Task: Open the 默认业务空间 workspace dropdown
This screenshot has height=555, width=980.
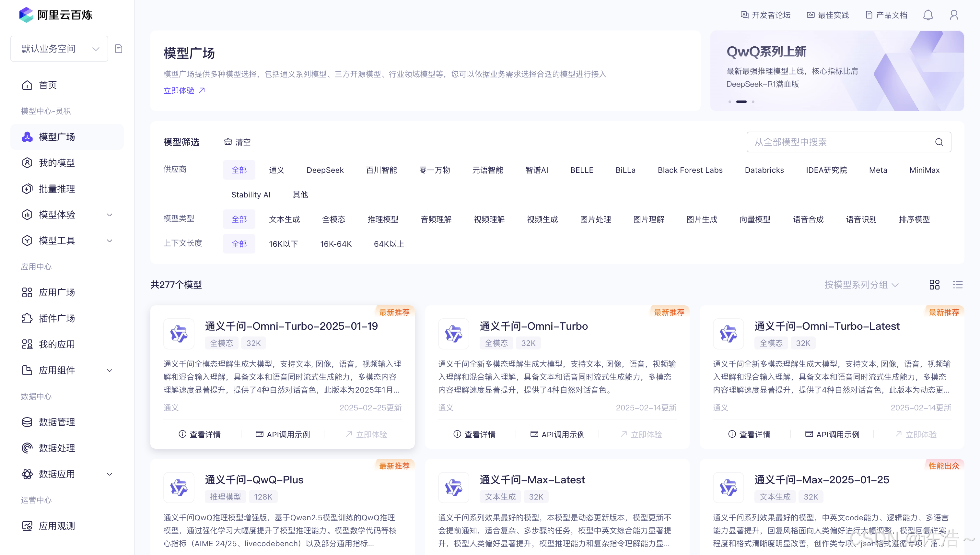Action: pos(59,49)
